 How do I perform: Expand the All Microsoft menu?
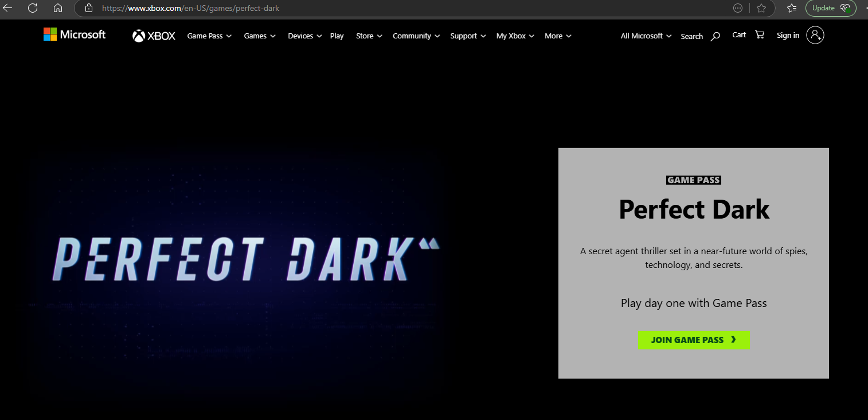pyautogui.click(x=646, y=36)
